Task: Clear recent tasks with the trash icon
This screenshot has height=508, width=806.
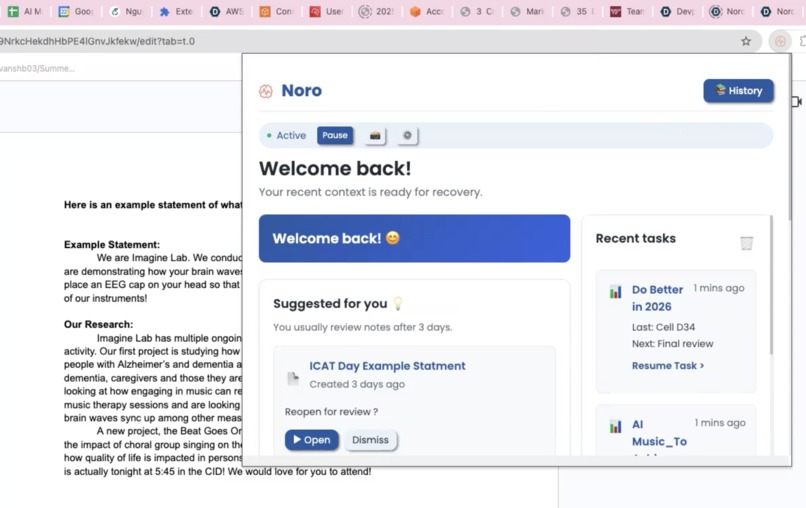Action: tap(746, 243)
